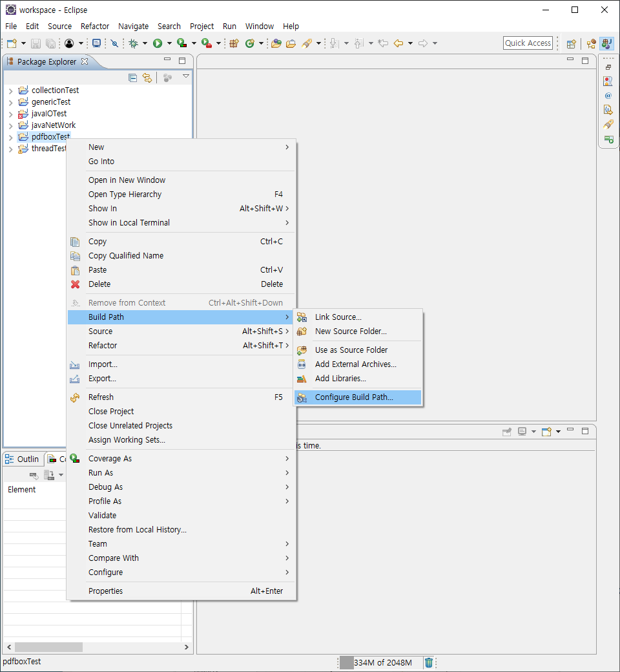Click the New Java Class icon

[250, 43]
